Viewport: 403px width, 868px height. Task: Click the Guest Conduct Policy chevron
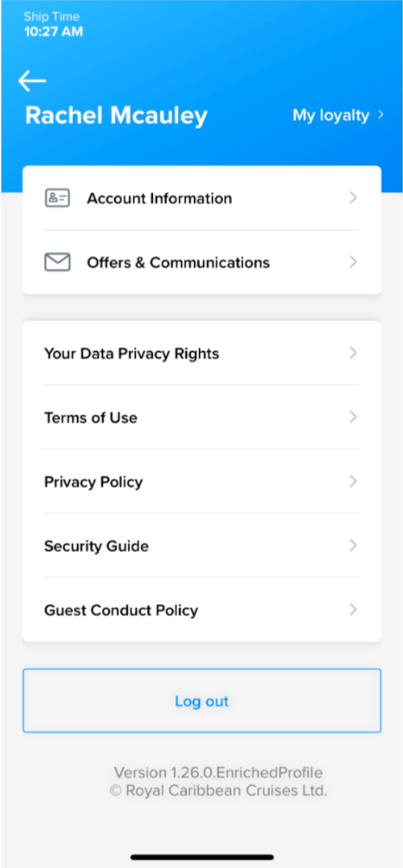pyautogui.click(x=353, y=610)
